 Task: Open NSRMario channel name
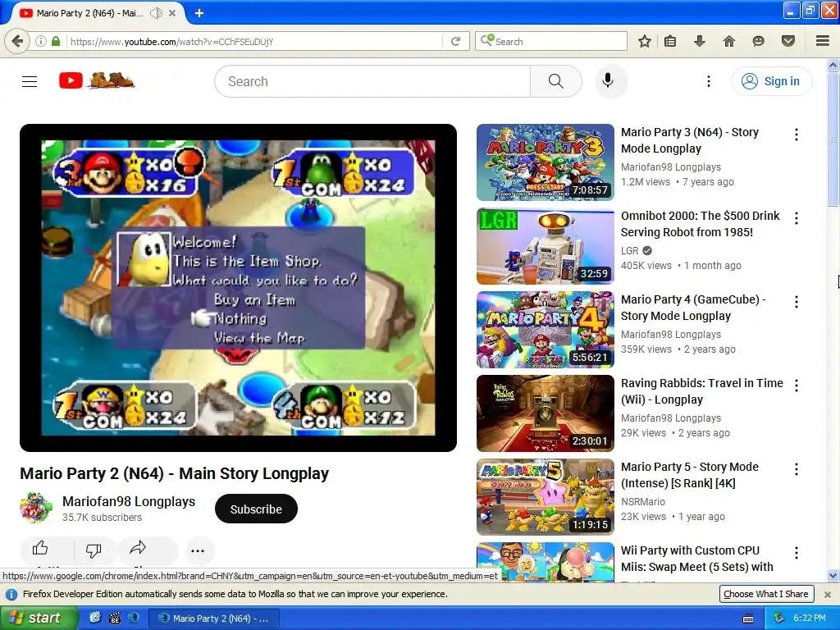643,501
